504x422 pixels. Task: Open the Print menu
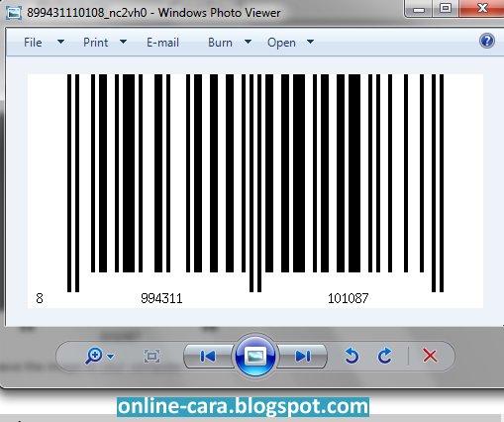point(95,43)
